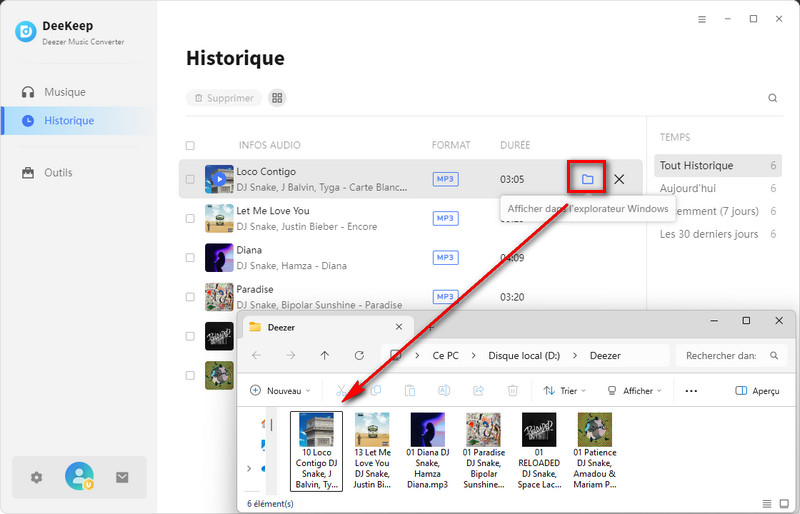Expand the navigation pane tree chevron

[x=249, y=468]
